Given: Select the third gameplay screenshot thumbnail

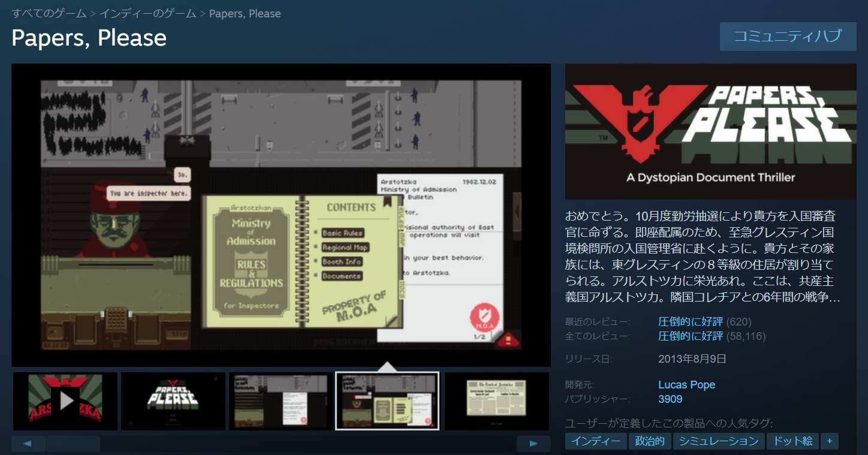Looking at the screenshot, I should pyautogui.click(x=281, y=401).
